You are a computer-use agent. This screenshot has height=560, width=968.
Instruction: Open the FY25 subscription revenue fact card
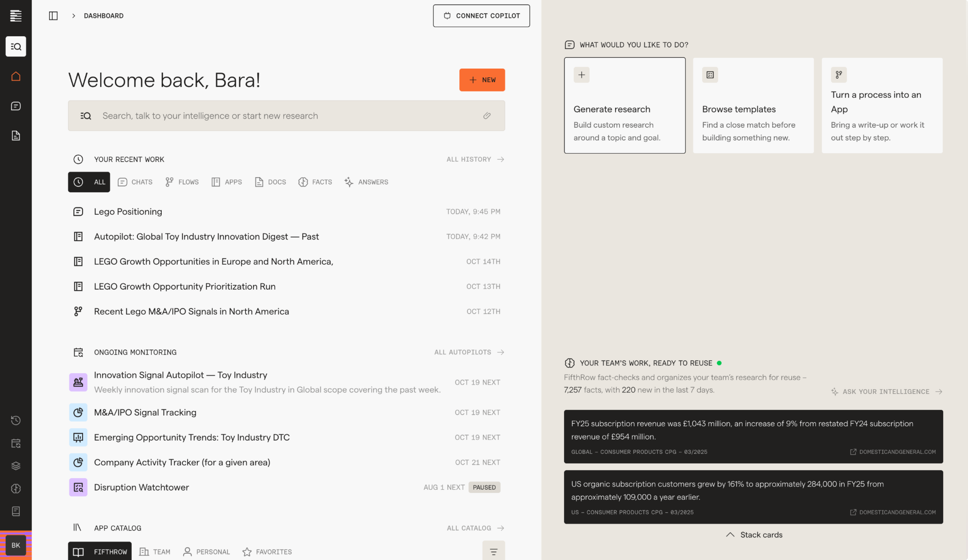tap(753, 437)
